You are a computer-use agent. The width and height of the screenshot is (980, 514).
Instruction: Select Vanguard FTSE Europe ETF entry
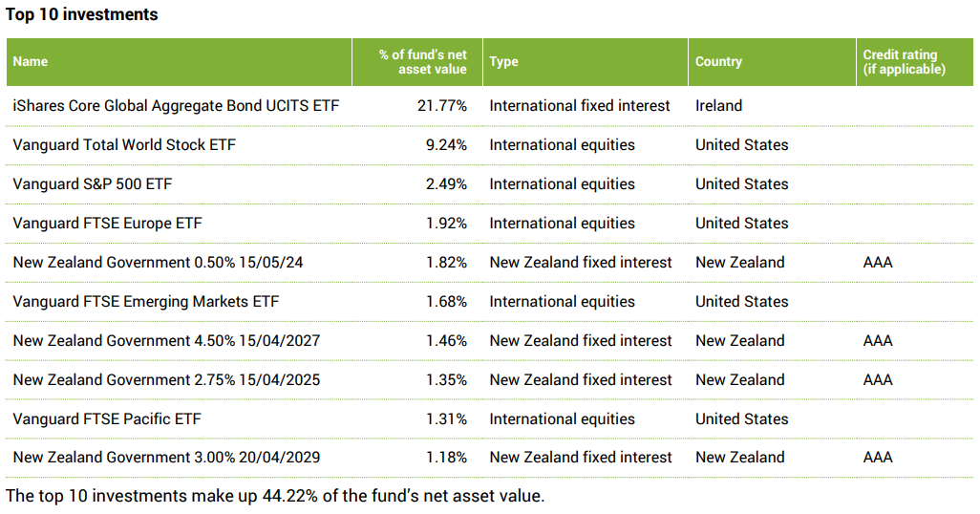click(x=107, y=223)
